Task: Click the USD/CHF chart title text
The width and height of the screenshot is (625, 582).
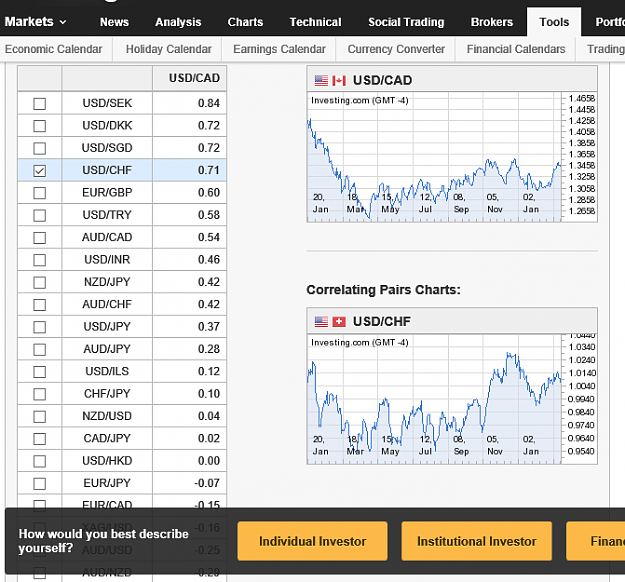Action: pyautogui.click(x=381, y=321)
